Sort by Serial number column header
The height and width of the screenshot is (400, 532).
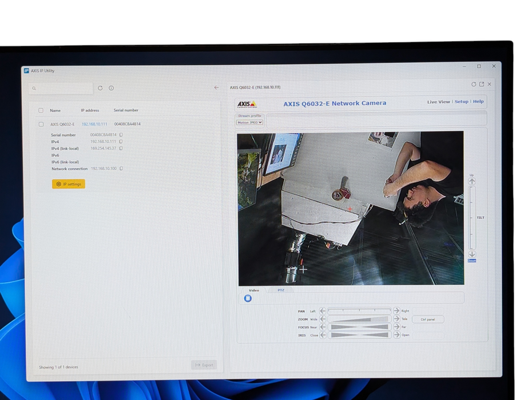[126, 110]
